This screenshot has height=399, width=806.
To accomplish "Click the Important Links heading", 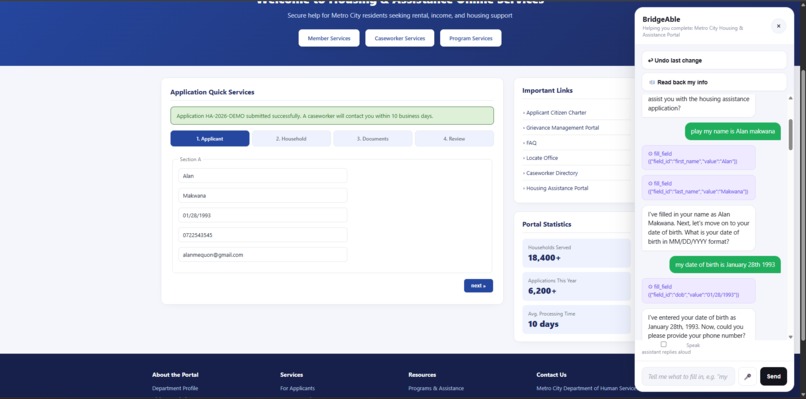I will 547,90.
